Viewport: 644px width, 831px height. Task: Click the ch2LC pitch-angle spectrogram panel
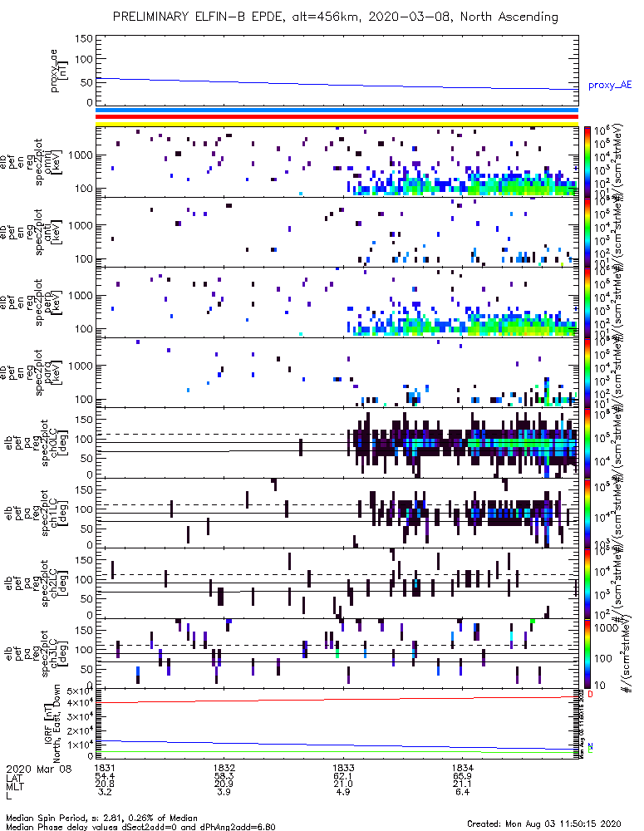point(337,583)
